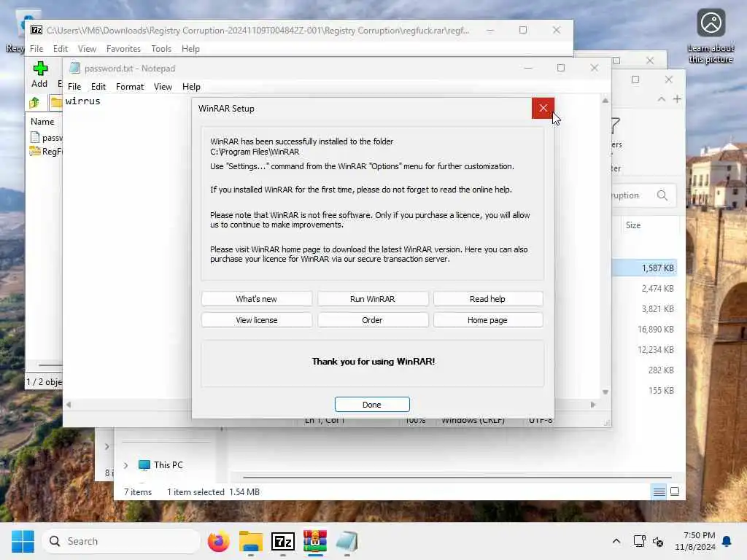Open Notepad Edit menu
Screen dimensions: 747x560
[x=98, y=87]
